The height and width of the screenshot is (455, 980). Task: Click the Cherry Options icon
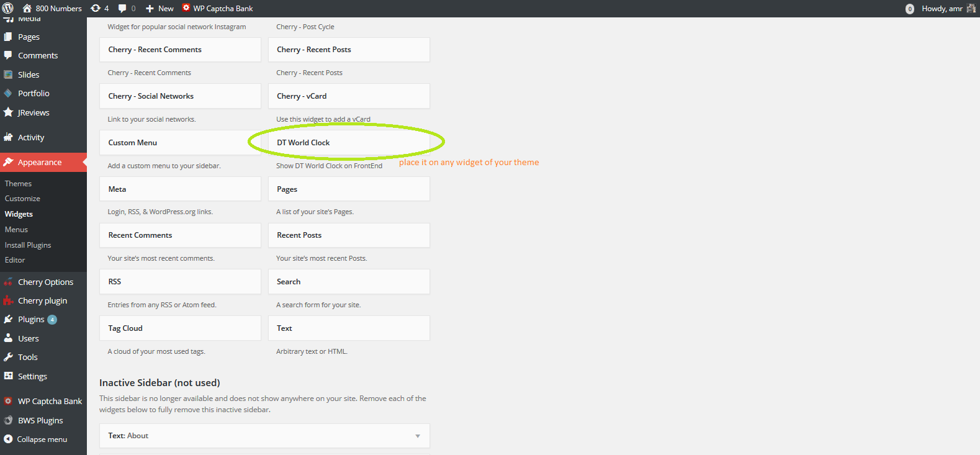(x=8, y=282)
